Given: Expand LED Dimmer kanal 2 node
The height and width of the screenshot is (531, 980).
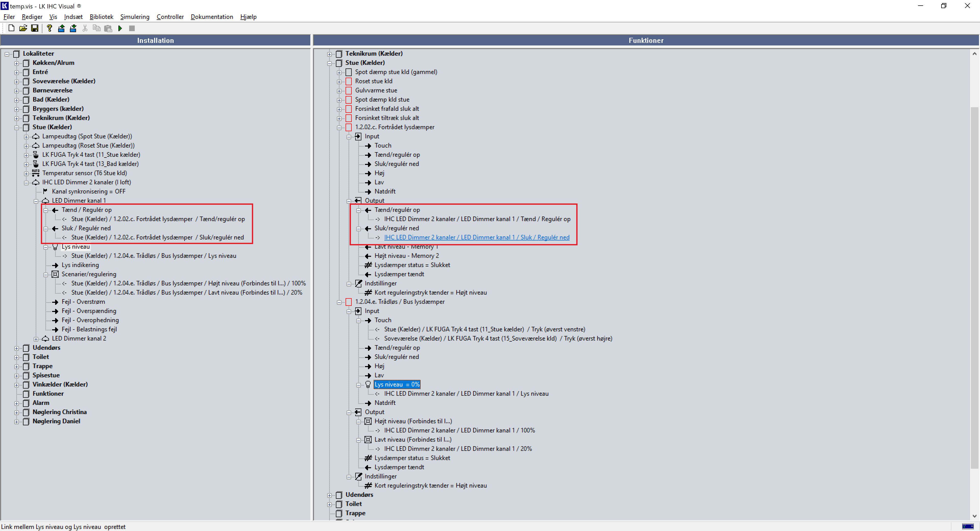Looking at the screenshot, I should pos(36,339).
